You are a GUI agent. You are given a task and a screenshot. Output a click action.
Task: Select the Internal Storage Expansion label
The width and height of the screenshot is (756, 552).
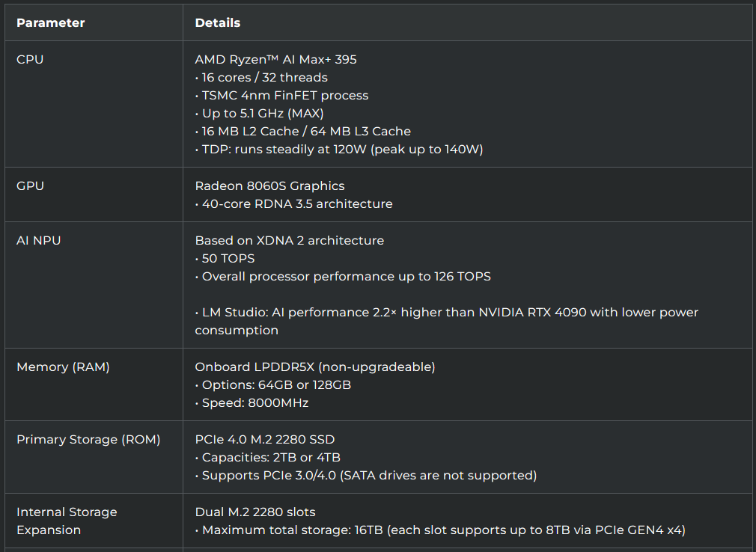click(67, 521)
